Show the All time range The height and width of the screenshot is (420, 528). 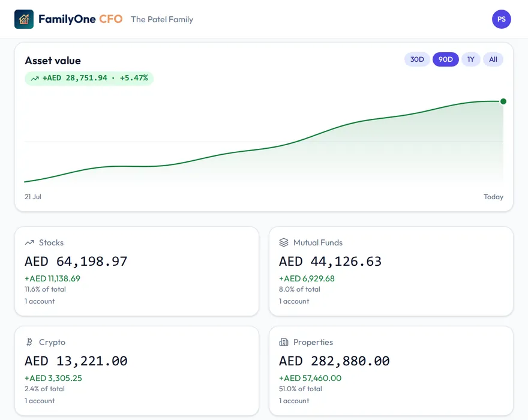tap(493, 59)
